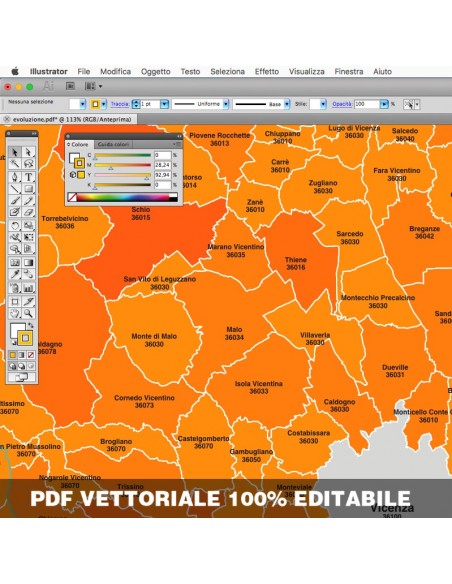
Task: Swap fill and stroke in Tools panel
Action: click(31, 326)
